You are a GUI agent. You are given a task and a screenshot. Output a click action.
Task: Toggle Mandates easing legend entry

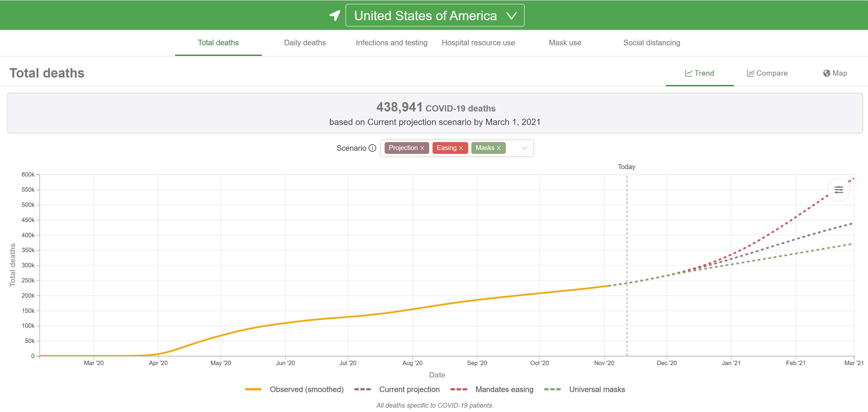tap(492, 389)
